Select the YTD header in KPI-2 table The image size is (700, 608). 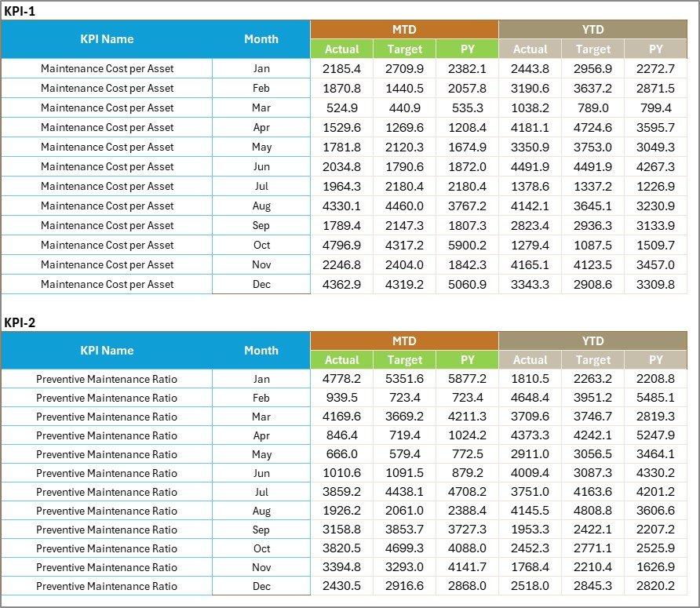pyautogui.click(x=592, y=340)
